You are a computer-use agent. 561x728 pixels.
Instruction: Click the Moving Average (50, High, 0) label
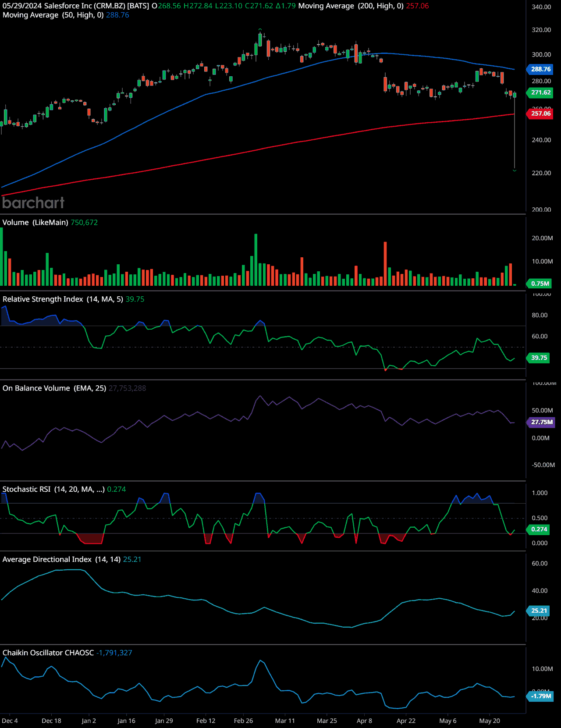(53, 15)
